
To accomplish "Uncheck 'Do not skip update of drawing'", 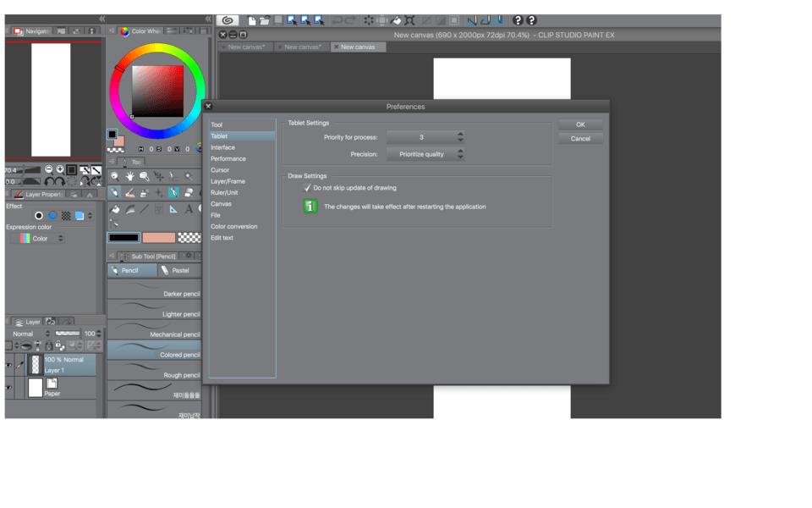I will pos(308,188).
